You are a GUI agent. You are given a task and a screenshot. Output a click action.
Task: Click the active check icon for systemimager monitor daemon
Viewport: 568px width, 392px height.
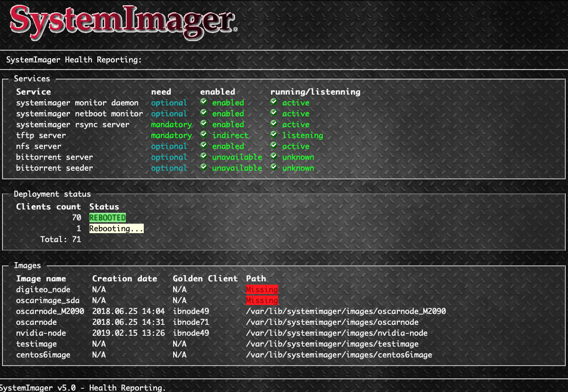pyautogui.click(x=274, y=102)
